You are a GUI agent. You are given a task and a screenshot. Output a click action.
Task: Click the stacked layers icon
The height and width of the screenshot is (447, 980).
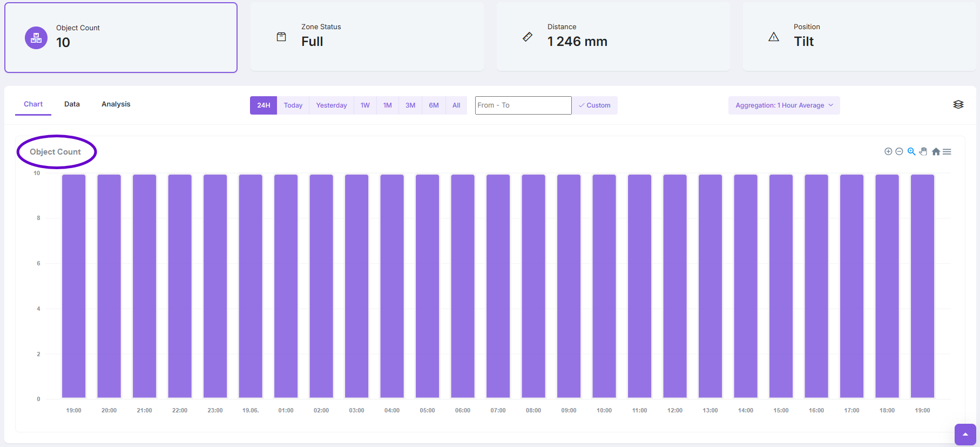pos(958,104)
